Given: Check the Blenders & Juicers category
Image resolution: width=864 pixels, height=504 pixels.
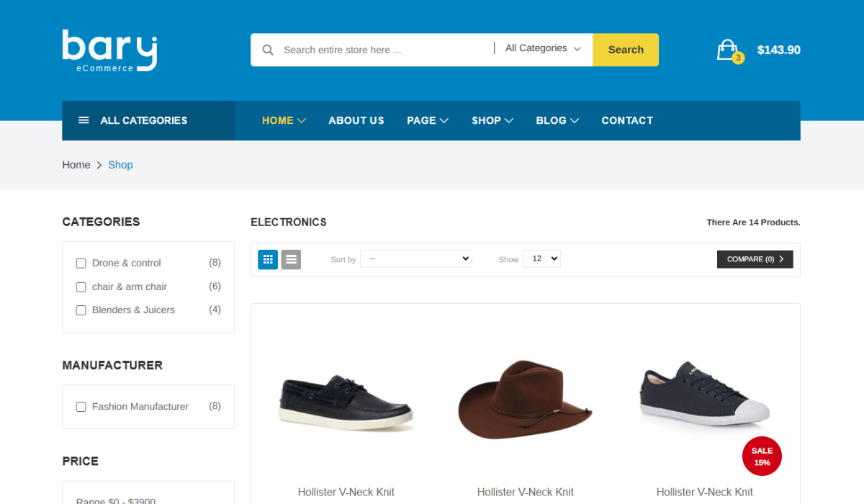Looking at the screenshot, I should click(81, 310).
